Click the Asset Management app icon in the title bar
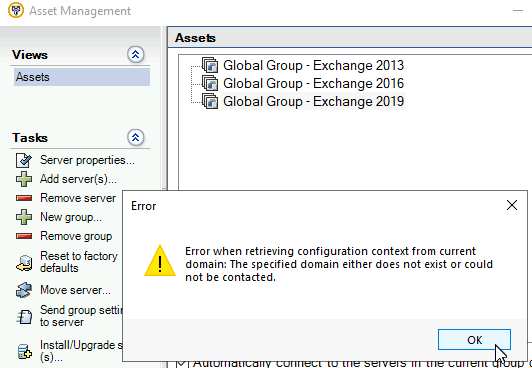This screenshot has width=532, height=368. (16, 11)
